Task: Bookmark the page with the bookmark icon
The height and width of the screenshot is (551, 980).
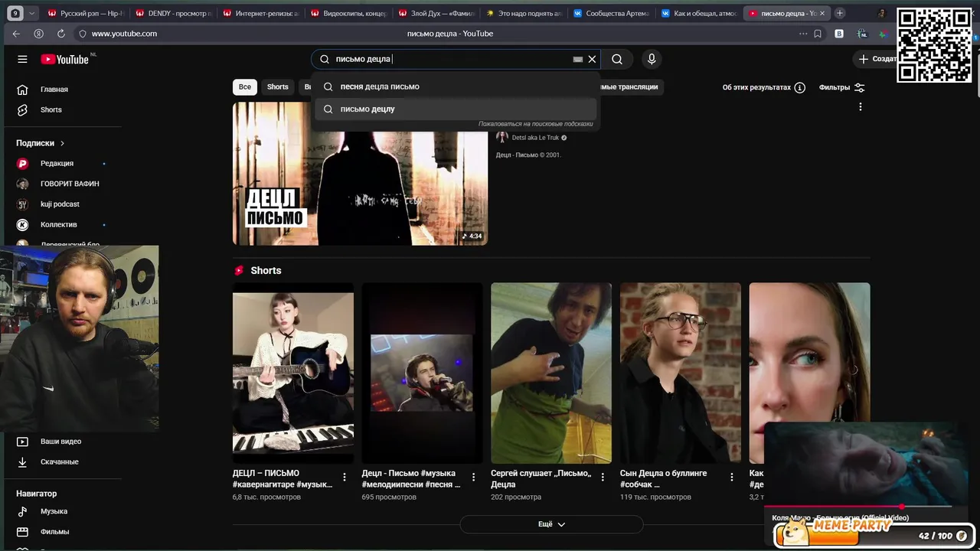Action: (818, 34)
